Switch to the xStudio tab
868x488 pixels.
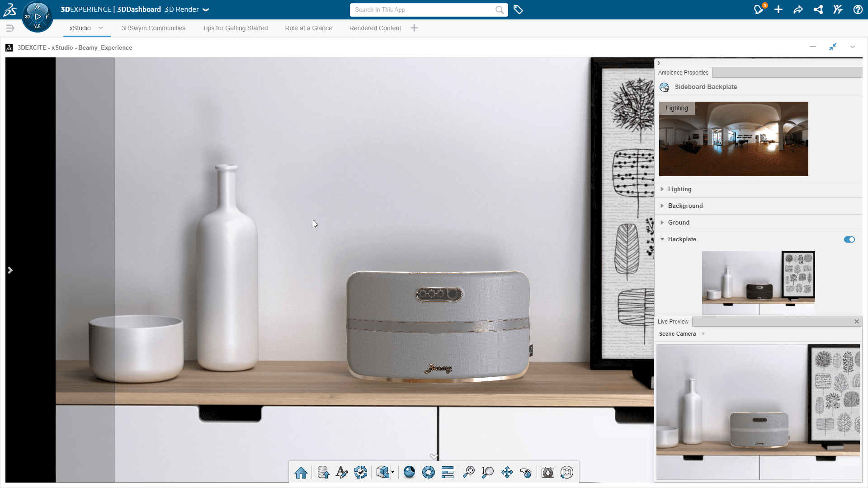tap(80, 28)
